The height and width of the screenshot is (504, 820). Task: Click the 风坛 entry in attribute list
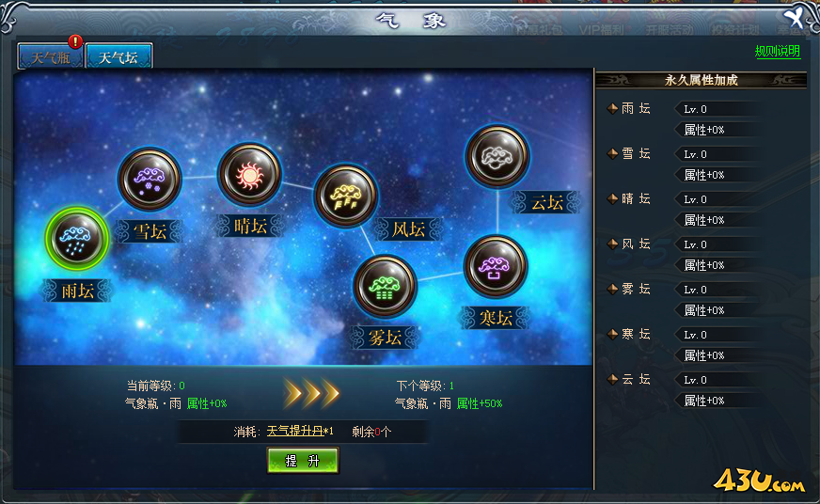tap(636, 244)
